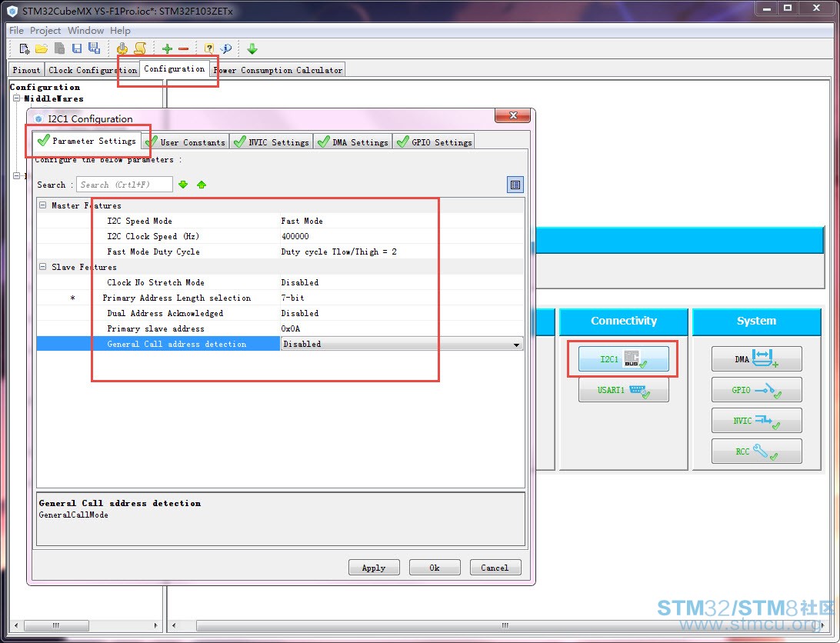The width and height of the screenshot is (840, 643).
Task: Click the Save As toolbar icon
Action: point(95,48)
